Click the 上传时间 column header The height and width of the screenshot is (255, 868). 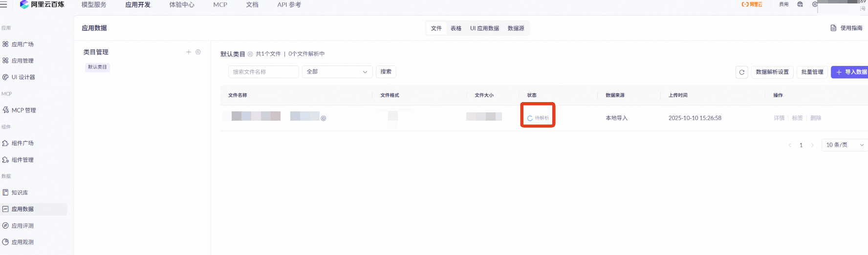coord(678,95)
